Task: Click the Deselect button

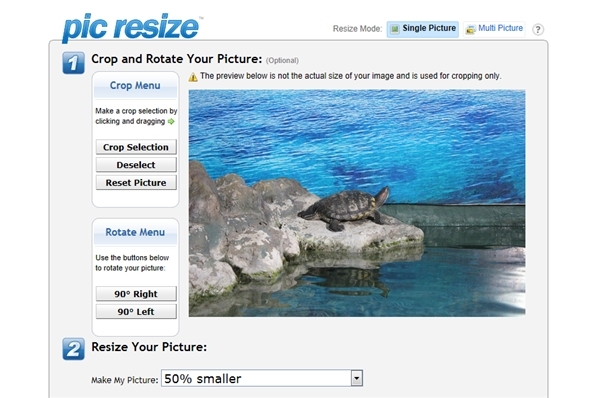Action: point(136,165)
